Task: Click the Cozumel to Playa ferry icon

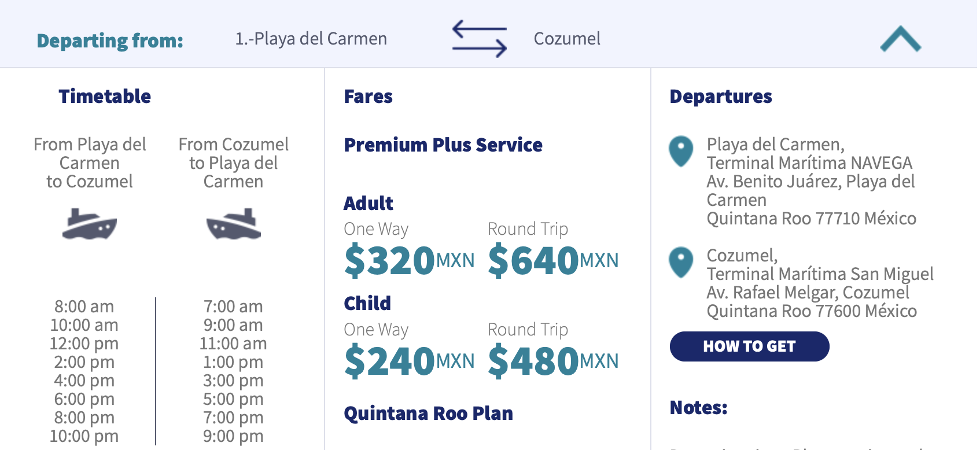Action: click(x=234, y=224)
